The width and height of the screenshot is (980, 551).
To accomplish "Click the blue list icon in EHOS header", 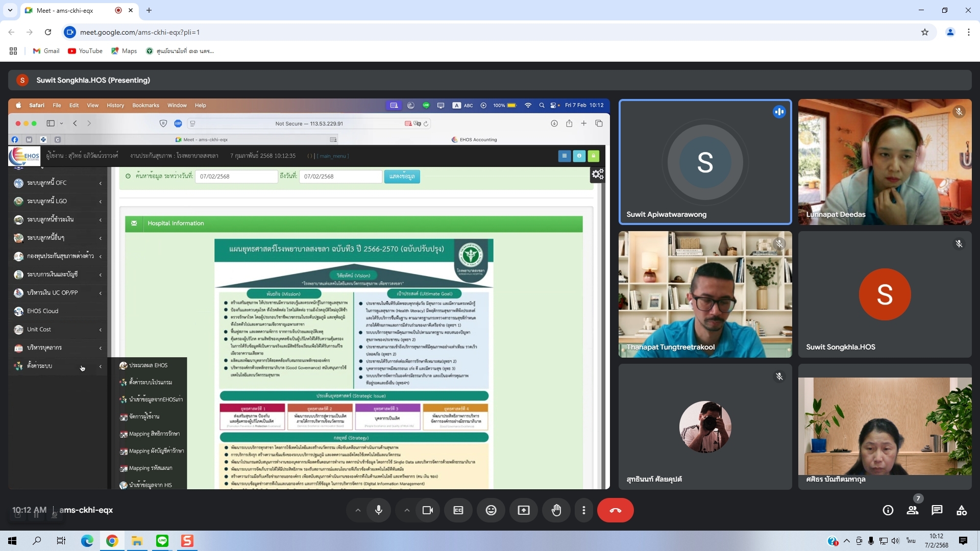I will point(565,156).
